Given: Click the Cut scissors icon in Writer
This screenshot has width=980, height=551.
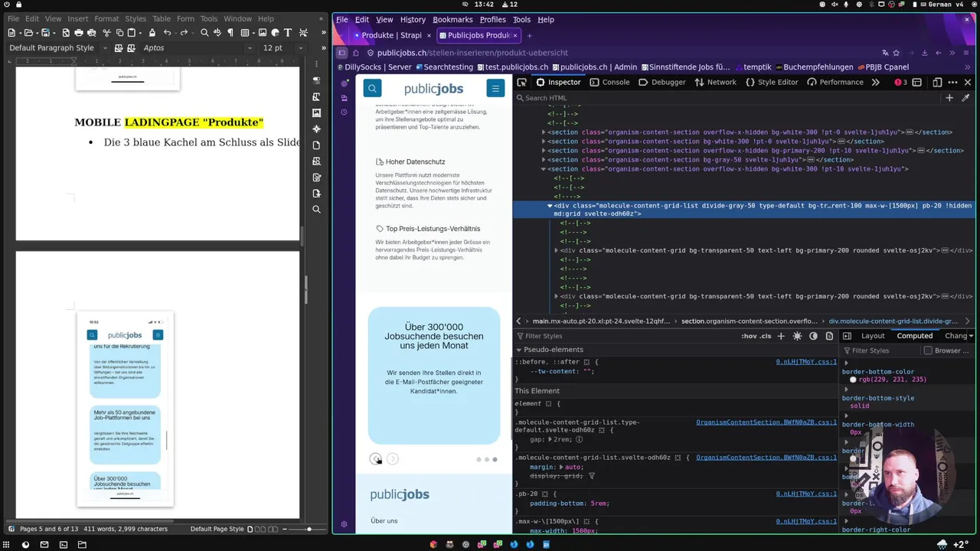Looking at the screenshot, I should click(107, 33).
